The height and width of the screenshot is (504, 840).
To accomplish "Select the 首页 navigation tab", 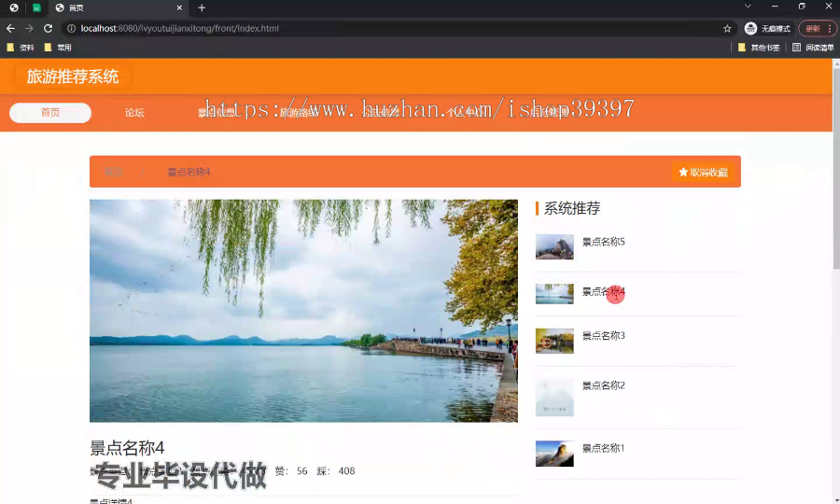I will 50,113.
